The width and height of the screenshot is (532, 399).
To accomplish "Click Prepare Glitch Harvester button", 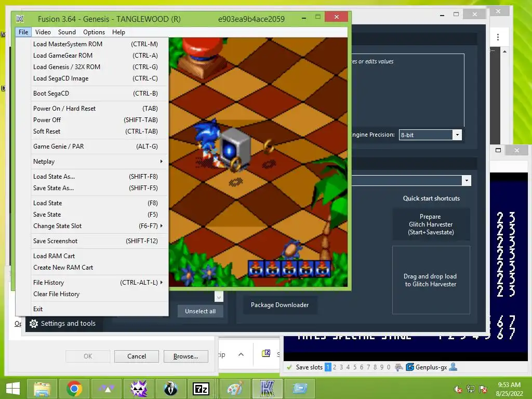I will 431,224.
